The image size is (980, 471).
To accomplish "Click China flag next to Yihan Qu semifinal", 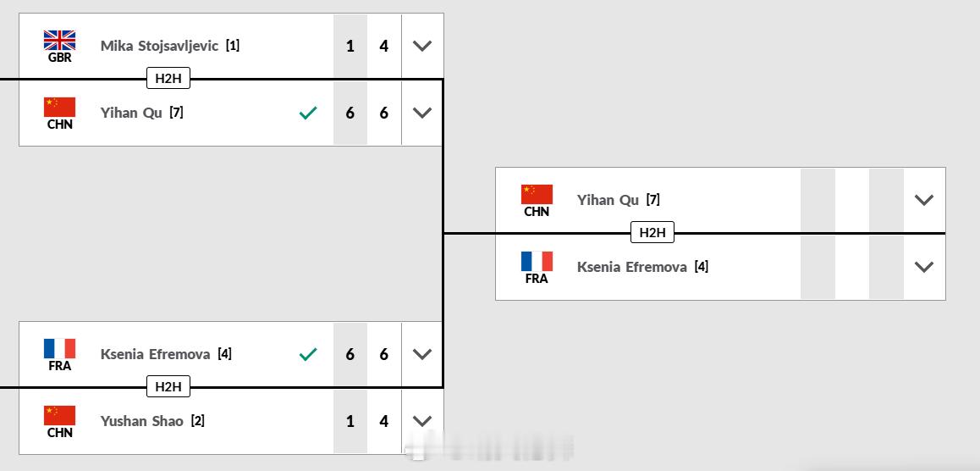I will click(59, 107).
